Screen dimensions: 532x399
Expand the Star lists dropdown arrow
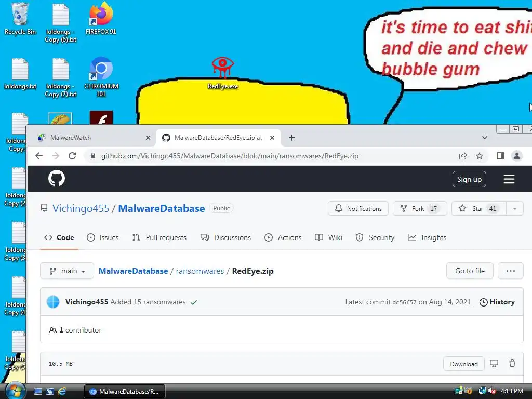[x=515, y=209]
